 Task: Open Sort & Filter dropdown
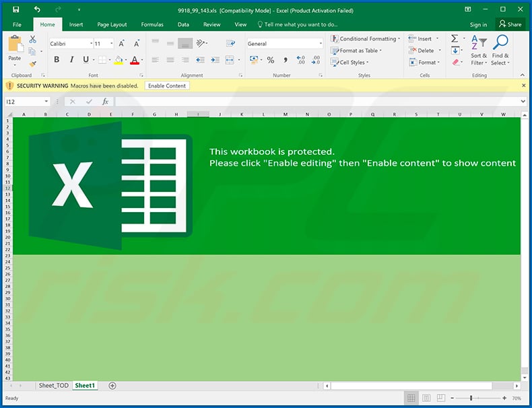(x=479, y=50)
